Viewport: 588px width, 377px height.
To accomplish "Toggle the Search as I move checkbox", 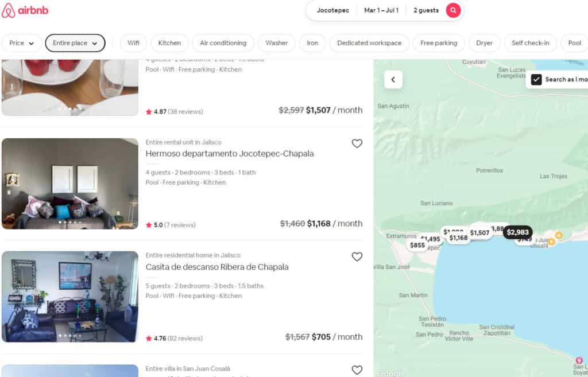I will tap(536, 79).
